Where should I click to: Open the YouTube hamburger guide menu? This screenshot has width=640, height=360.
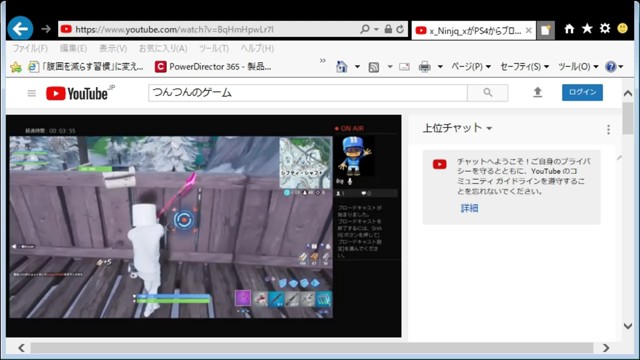coord(31,93)
